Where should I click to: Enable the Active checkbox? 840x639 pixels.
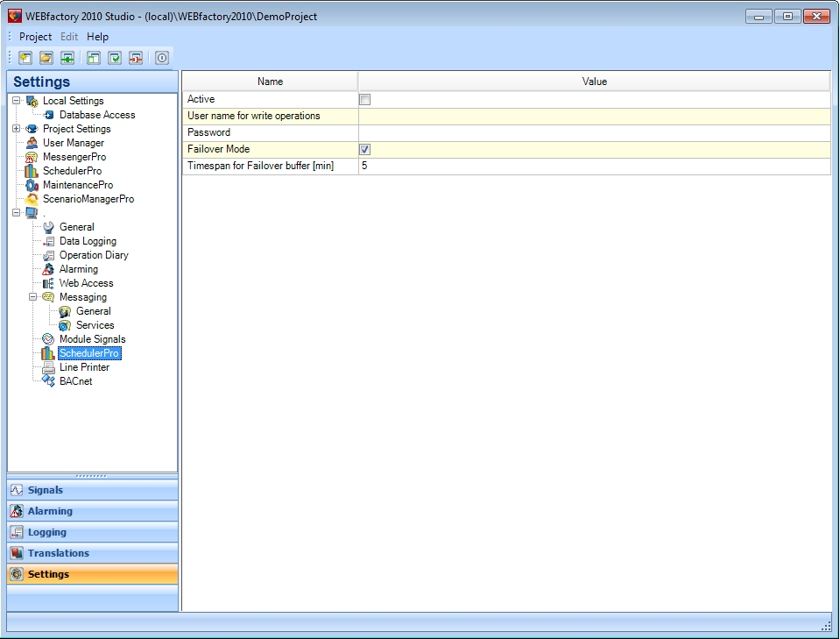coord(365,100)
